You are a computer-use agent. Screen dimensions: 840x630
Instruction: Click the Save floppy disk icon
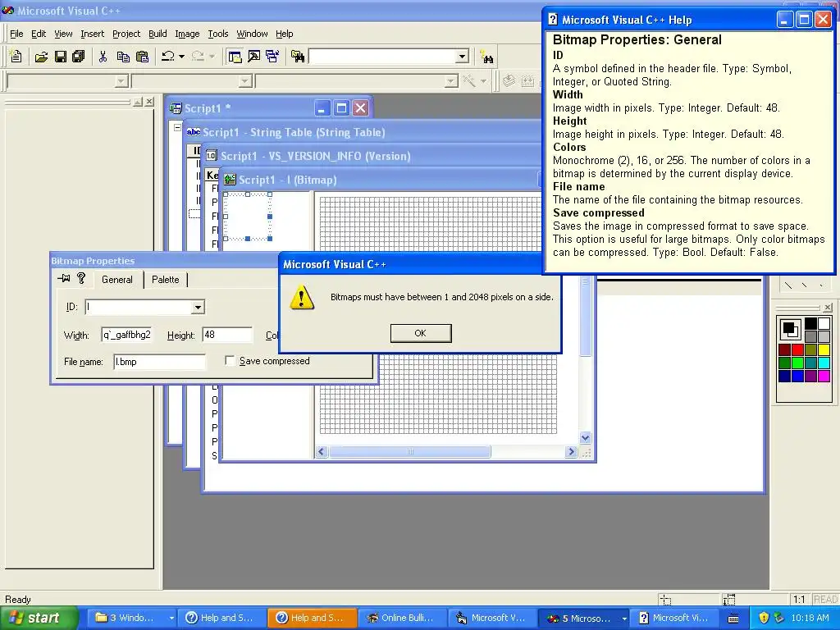pos(60,57)
